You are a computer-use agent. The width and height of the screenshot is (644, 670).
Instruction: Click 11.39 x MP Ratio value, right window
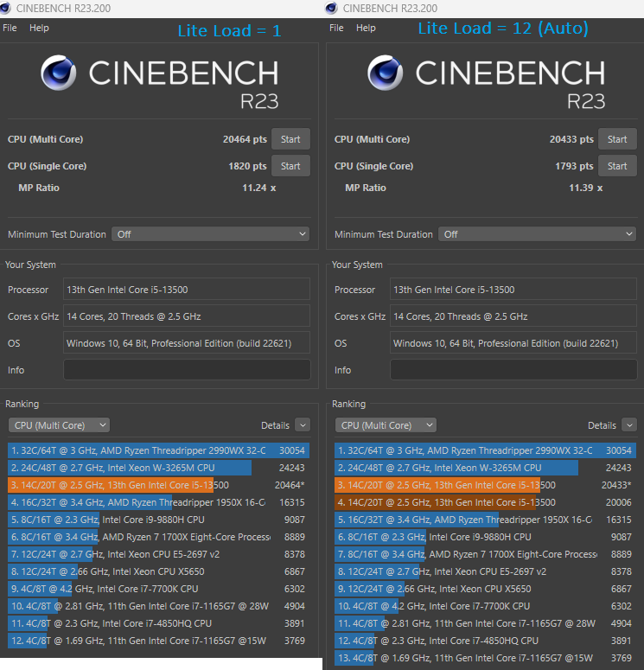(x=585, y=188)
